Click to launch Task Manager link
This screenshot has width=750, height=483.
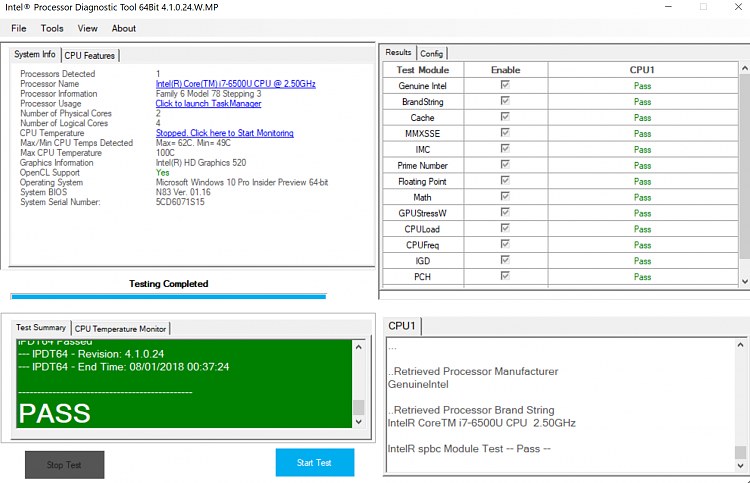tap(208, 103)
